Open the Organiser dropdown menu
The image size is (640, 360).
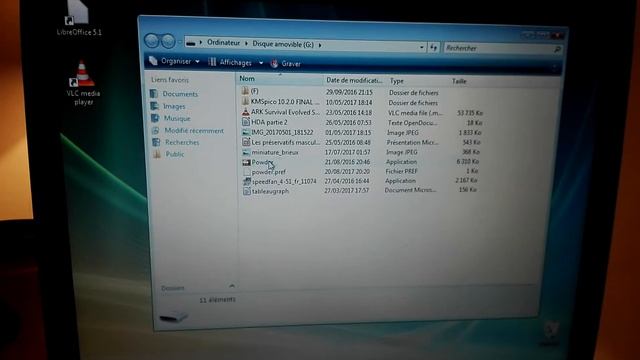[174, 61]
